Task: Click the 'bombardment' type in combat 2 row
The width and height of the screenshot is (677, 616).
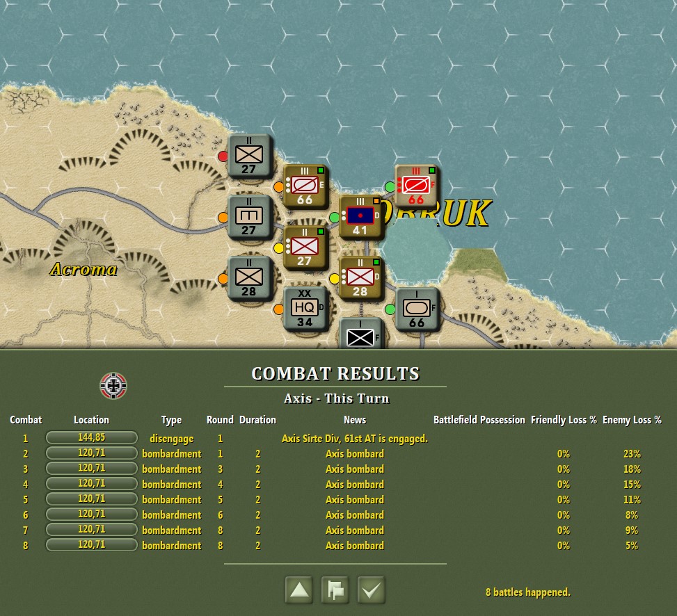Action: click(x=171, y=454)
